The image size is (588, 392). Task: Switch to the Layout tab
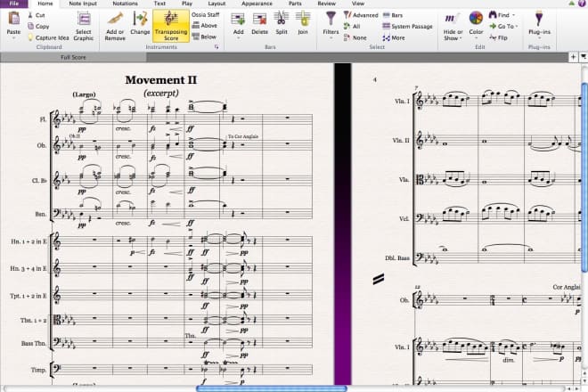(x=216, y=4)
